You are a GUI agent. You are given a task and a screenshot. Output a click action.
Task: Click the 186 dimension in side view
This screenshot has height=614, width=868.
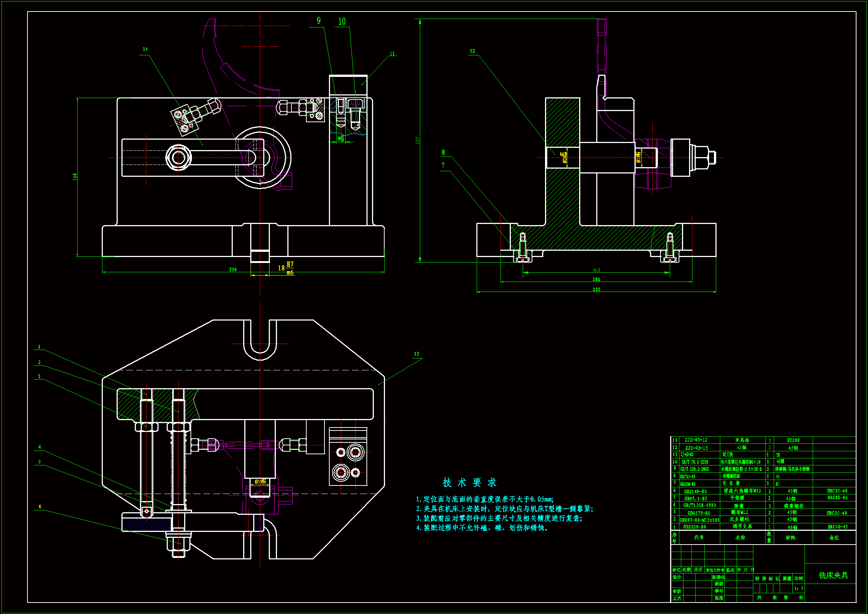coord(596,280)
